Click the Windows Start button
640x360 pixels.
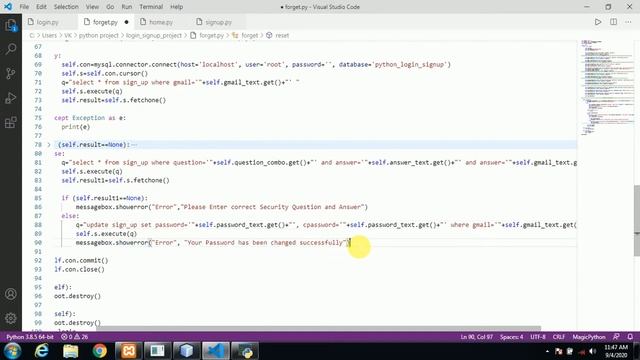click(x=12, y=351)
